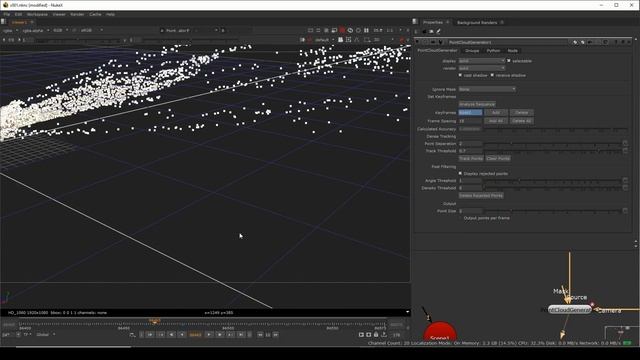Collapse the PointCloudGenerator1 properties panel arrow
640x360 pixels.
click(417, 42)
